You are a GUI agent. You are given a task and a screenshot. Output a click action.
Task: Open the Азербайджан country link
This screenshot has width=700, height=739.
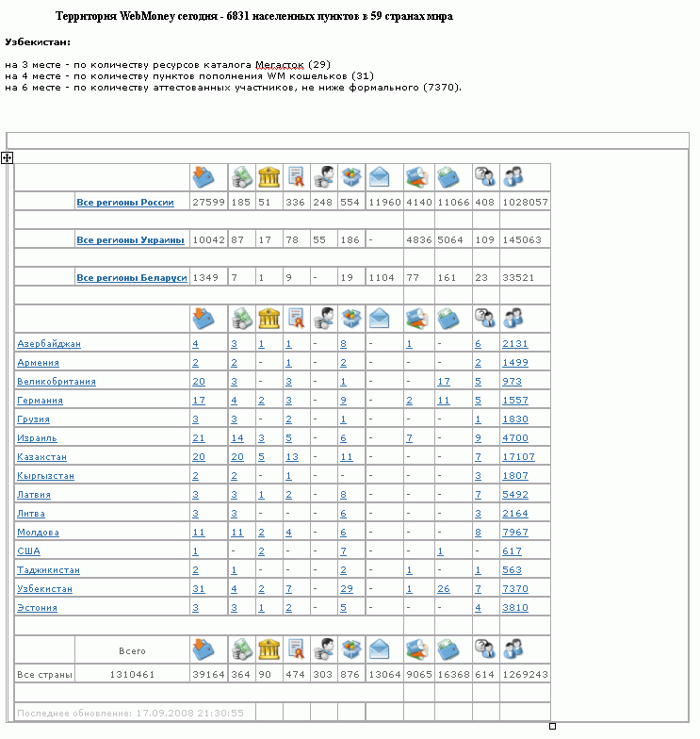click(49, 343)
